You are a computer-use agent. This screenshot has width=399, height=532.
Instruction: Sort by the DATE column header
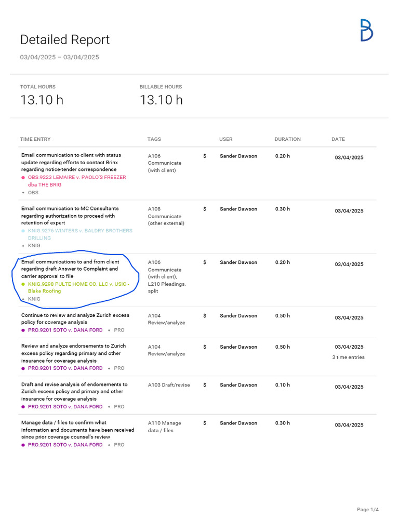(338, 139)
